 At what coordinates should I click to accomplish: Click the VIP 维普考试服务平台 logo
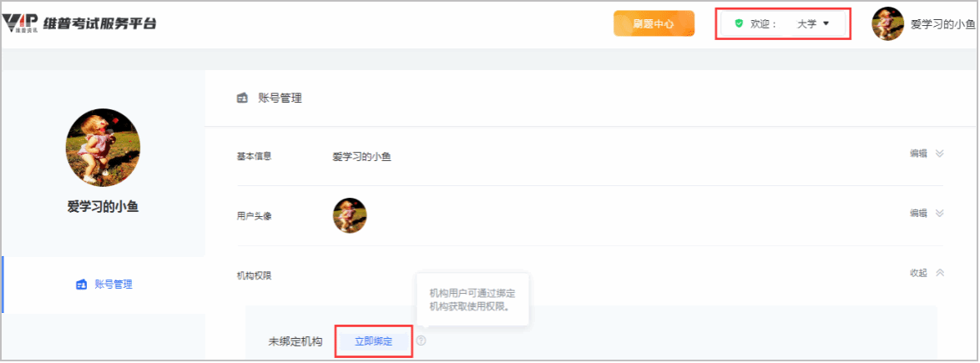79,23
